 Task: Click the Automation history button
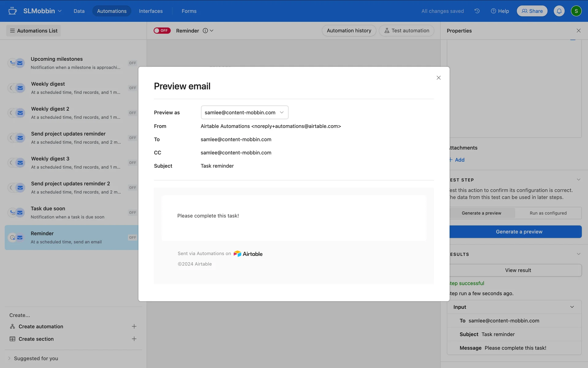[x=349, y=31]
